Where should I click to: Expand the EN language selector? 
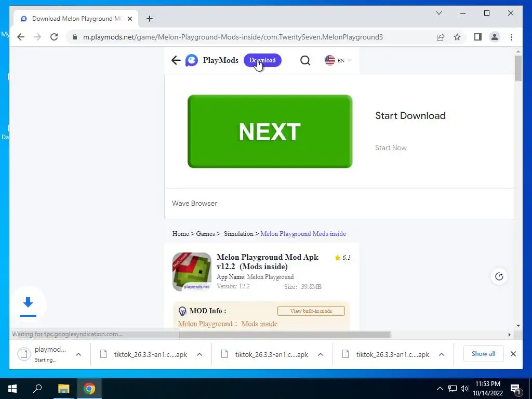coord(344,60)
